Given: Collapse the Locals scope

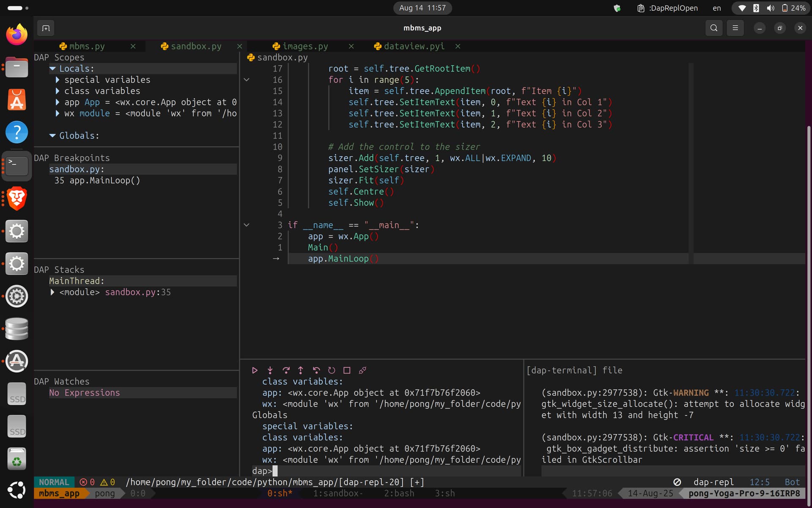Looking at the screenshot, I should (x=53, y=69).
